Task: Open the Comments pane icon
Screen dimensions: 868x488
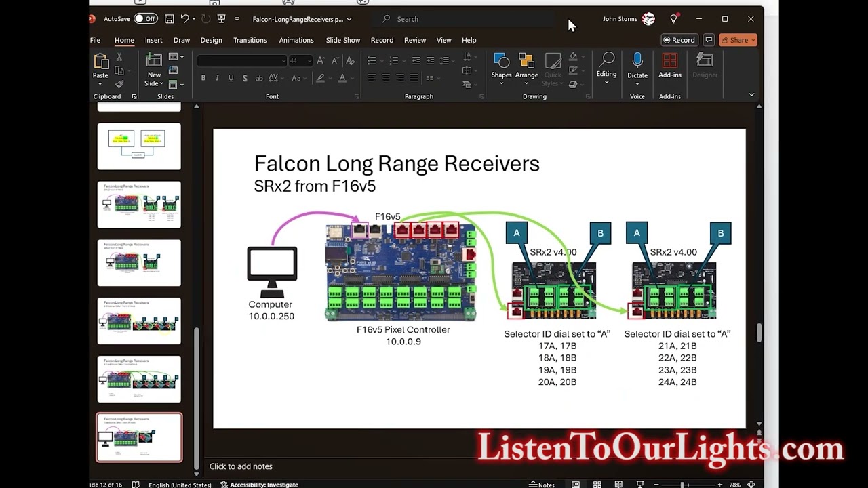Action: 709,40
